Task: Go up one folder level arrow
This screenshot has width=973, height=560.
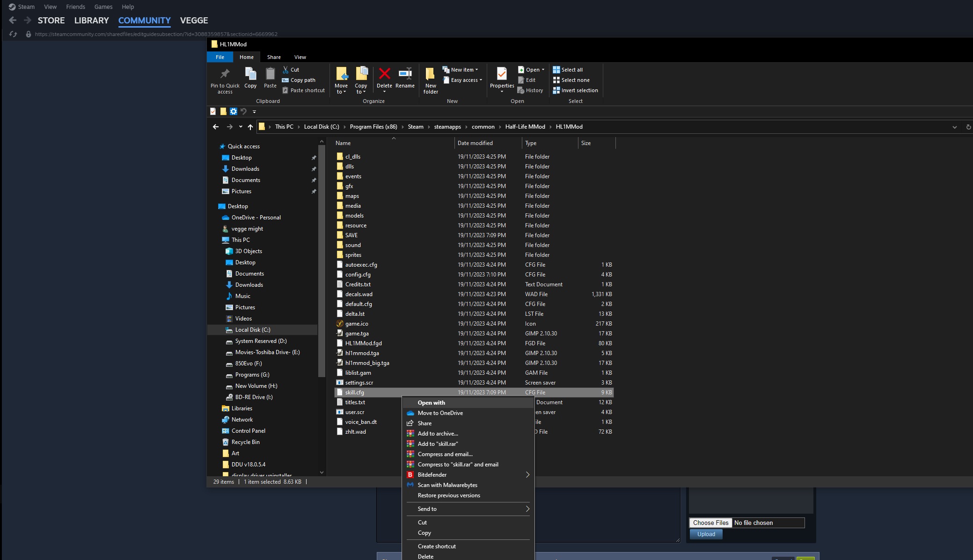Action: click(250, 127)
